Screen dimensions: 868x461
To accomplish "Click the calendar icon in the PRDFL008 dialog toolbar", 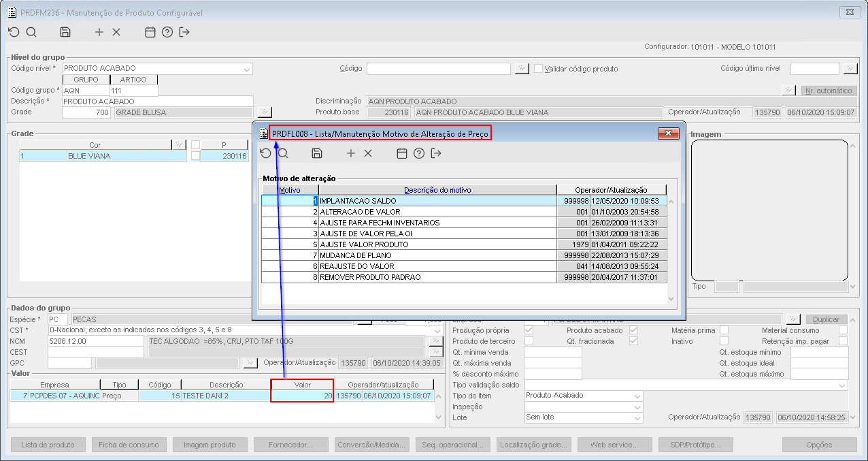I will pos(402,153).
